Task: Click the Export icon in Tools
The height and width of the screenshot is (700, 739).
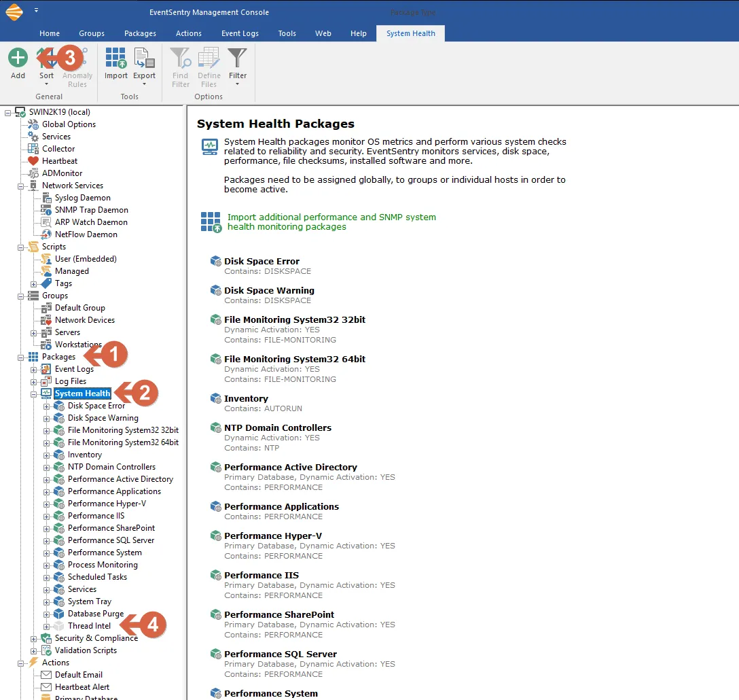Action: [144, 58]
